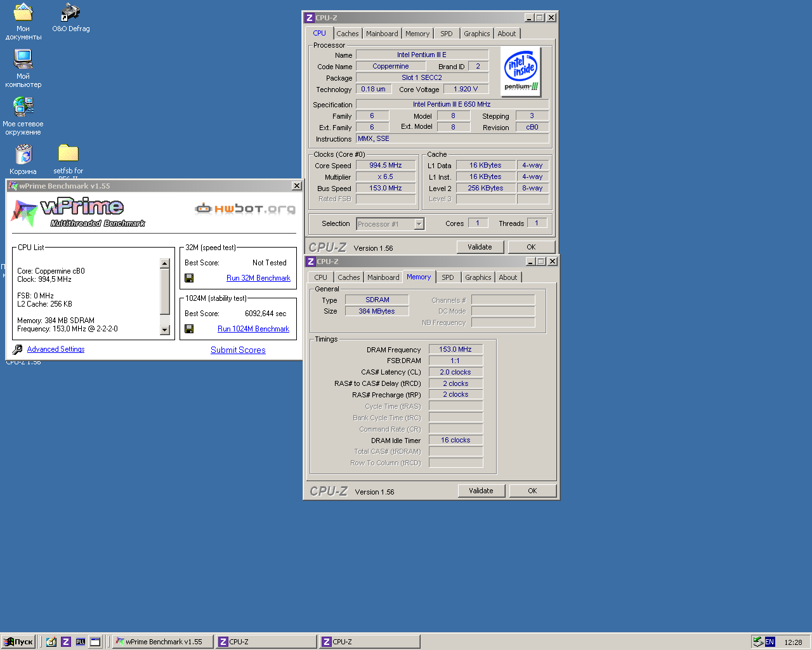The height and width of the screenshot is (650, 812).
Task: Click the Advanced Settings wrench icon
Action: tap(18, 349)
